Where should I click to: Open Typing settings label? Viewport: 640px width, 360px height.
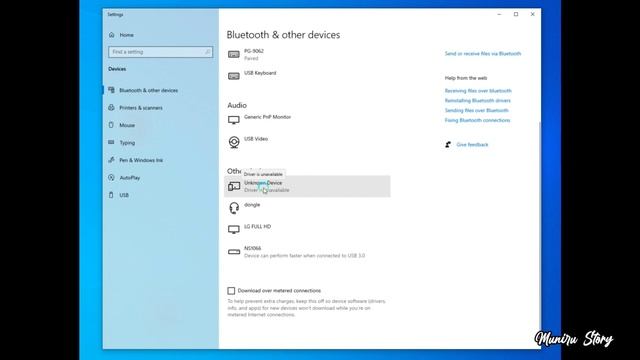coord(127,143)
